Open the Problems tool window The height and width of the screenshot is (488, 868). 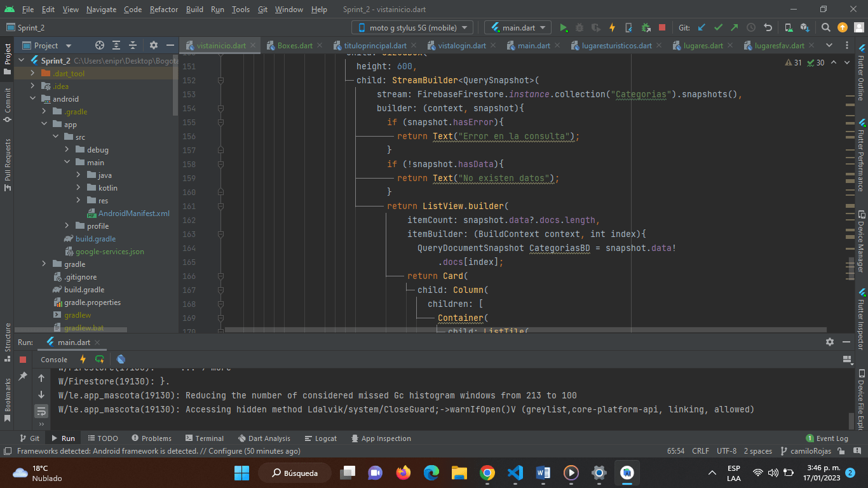tap(151, 438)
